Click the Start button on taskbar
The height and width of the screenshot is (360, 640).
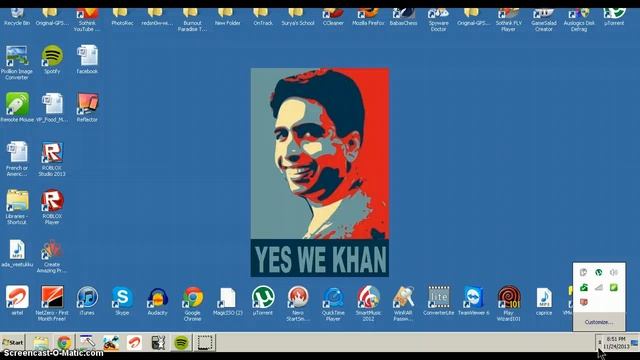pos(13,342)
